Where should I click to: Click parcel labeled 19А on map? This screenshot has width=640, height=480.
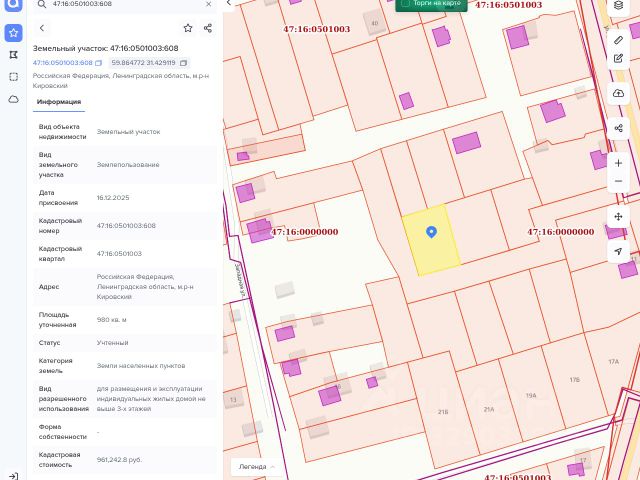[x=531, y=396]
